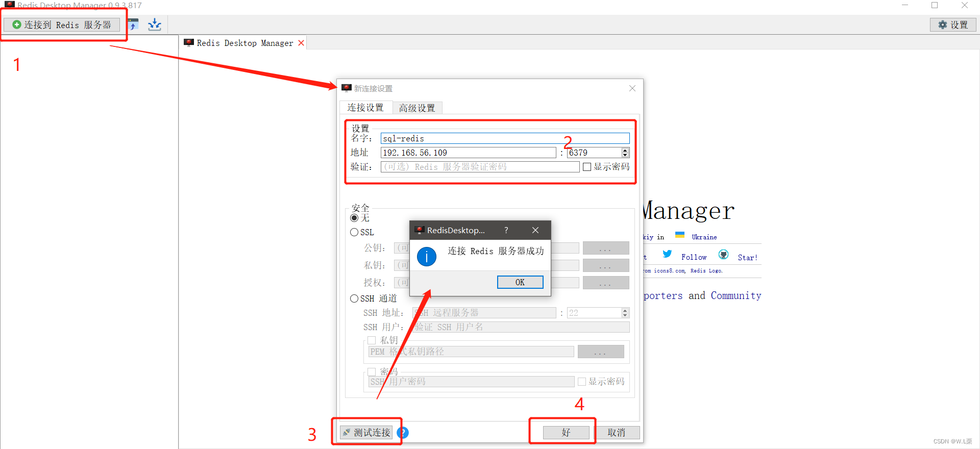Click the question mark in message box title

506,230
